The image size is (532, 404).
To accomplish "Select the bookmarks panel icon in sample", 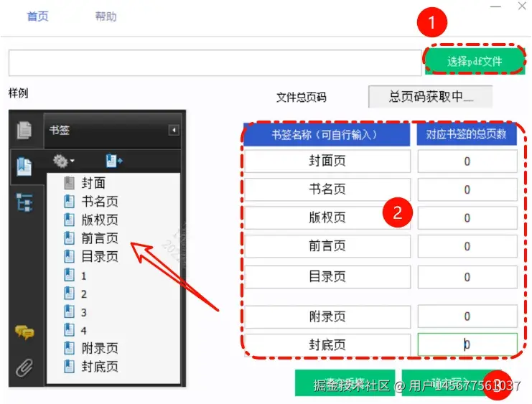I will pos(24,166).
